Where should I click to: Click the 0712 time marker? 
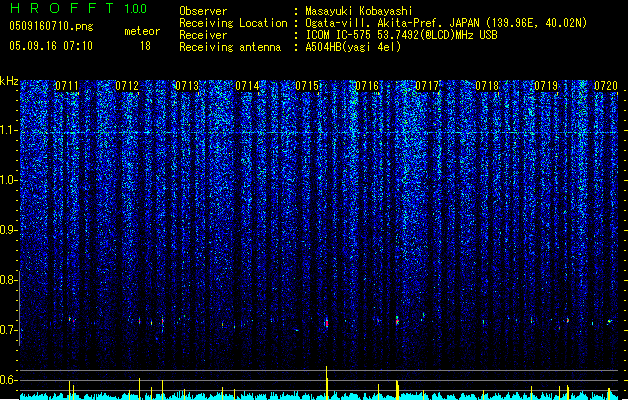[127, 86]
